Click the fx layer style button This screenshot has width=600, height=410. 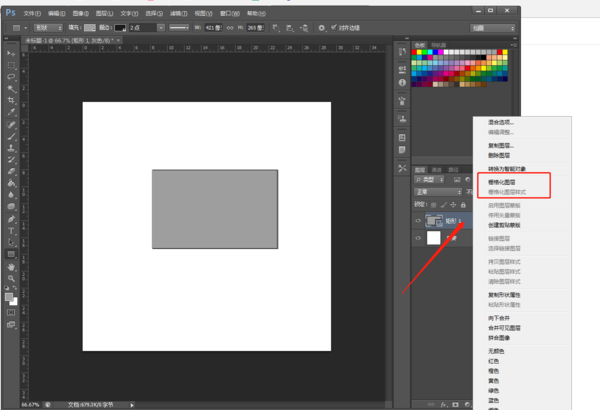(x=443, y=405)
